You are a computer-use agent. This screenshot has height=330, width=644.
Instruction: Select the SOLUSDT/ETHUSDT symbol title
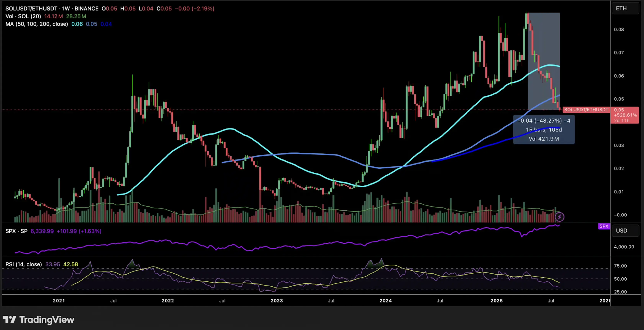[x=31, y=8]
